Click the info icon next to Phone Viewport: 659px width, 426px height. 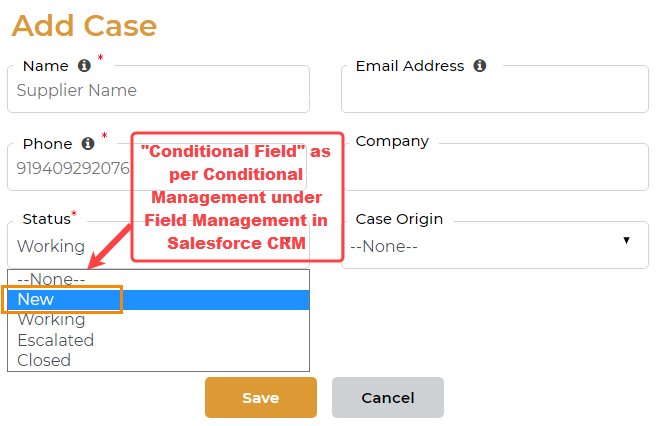pyautogui.click(x=88, y=143)
